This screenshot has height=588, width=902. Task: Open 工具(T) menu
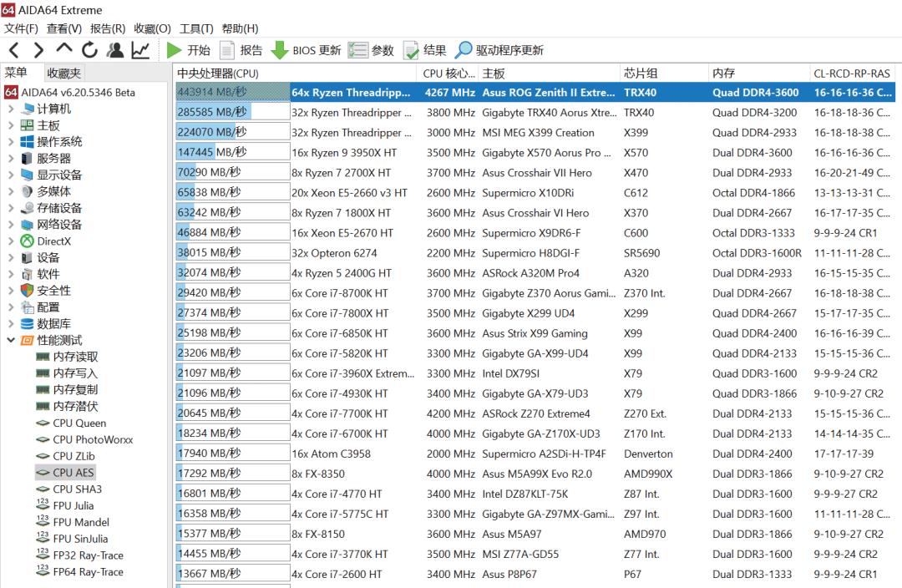point(196,28)
